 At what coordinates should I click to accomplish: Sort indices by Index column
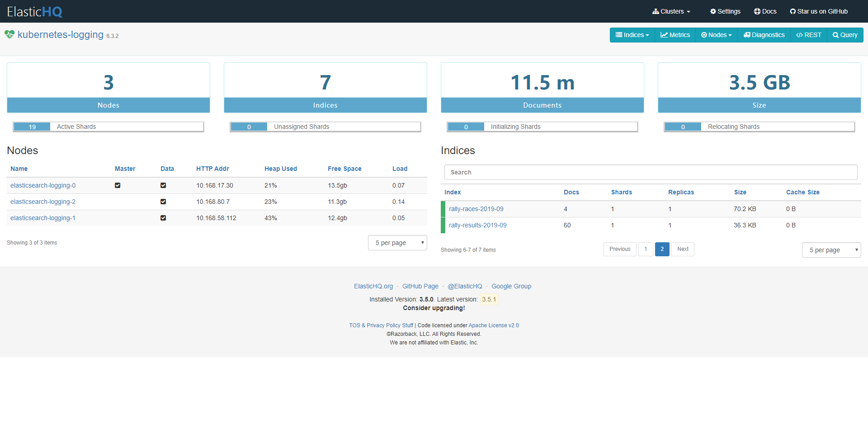coord(453,192)
